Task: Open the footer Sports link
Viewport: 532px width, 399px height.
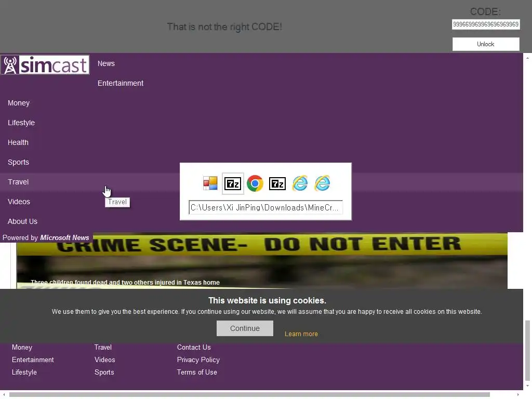Action: [104, 372]
